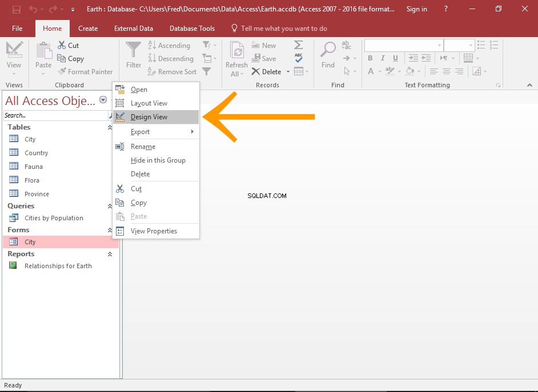Screen dimensions: 538x392
Task: Choose Rename from context menu
Action: (x=156, y=147)
